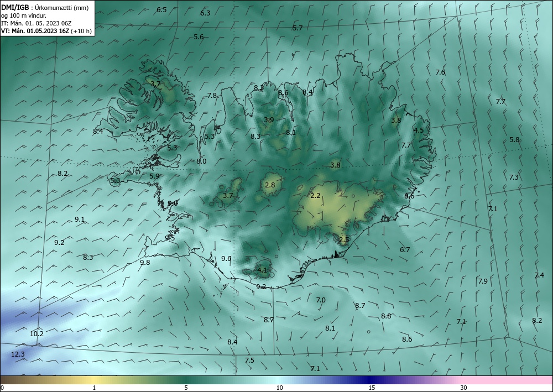
Task: Click the 15 tick on color scale
Action: point(372,388)
